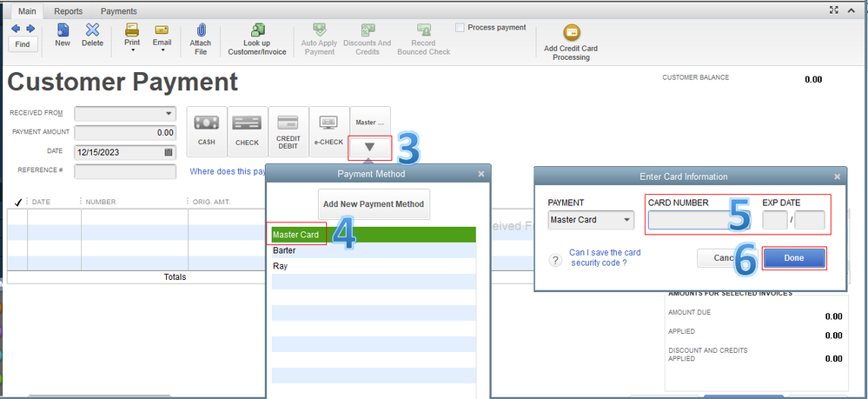
Task: Click Done in Enter Card Information
Action: pyautogui.click(x=794, y=257)
